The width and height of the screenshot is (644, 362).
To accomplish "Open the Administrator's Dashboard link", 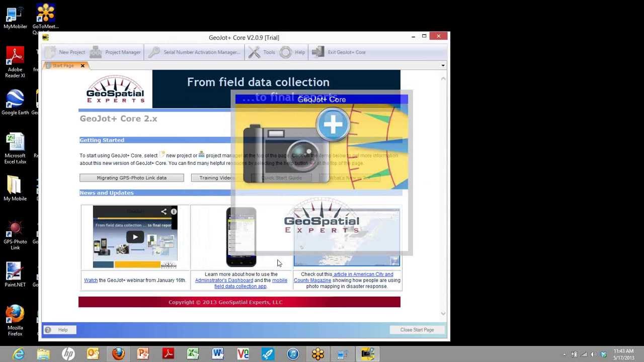I will (224, 280).
